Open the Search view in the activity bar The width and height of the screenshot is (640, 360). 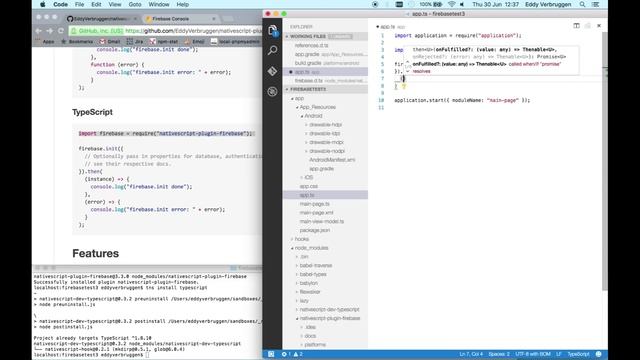[x=273, y=51]
